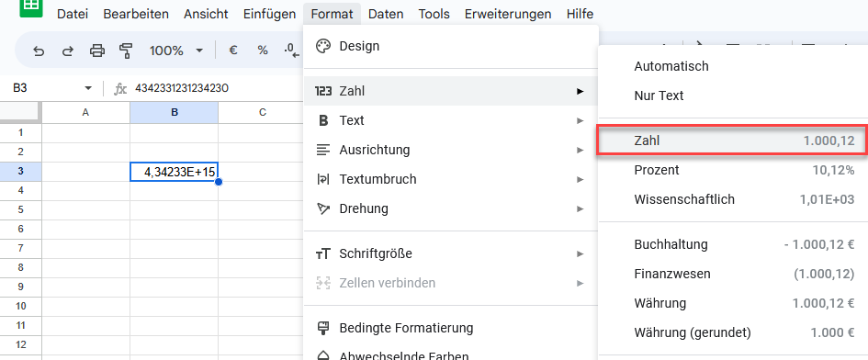Open the Ansicht menu

click(x=205, y=14)
